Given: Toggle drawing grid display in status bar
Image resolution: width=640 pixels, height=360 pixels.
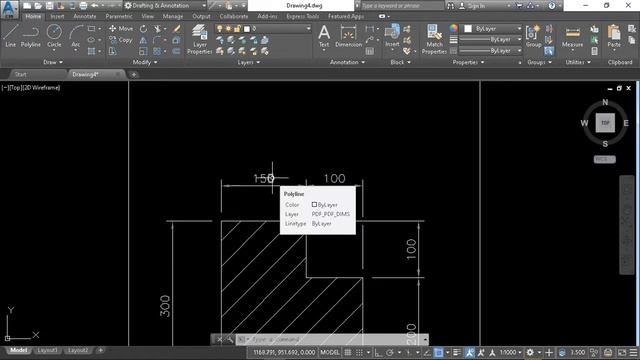Looking at the screenshot, I should tap(348, 352).
